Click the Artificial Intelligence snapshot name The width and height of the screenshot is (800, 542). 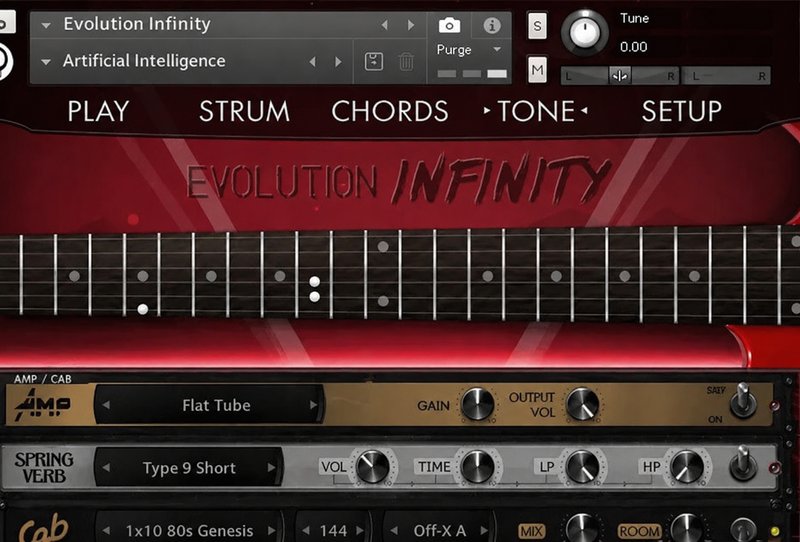pyautogui.click(x=144, y=61)
